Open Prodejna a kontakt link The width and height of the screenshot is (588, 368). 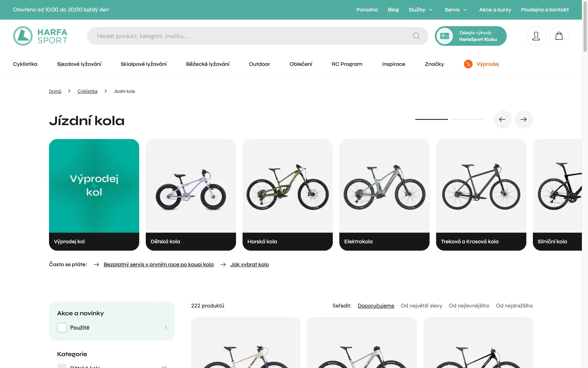tap(545, 10)
